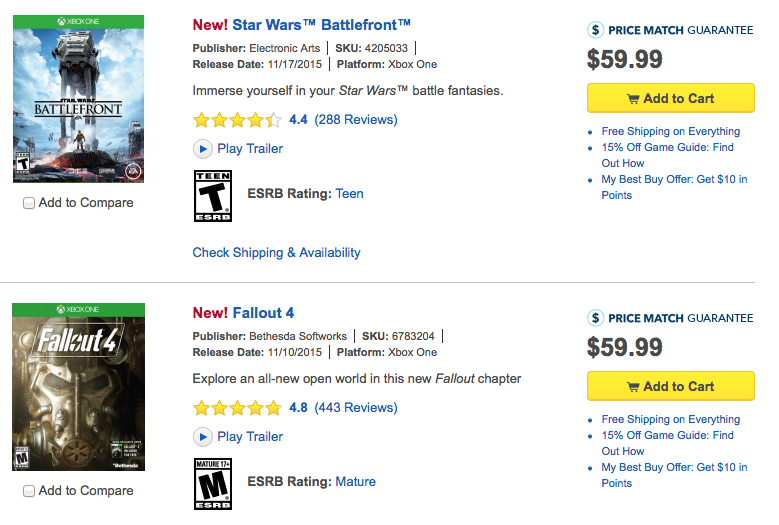Click the Teen ESRB rating badge
779x525 pixels.
click(212, 195)
